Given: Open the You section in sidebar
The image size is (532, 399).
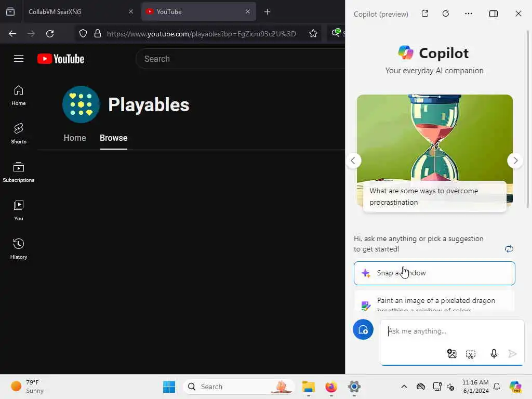Looking at the screenshot, I should click(x=19, y=211).
